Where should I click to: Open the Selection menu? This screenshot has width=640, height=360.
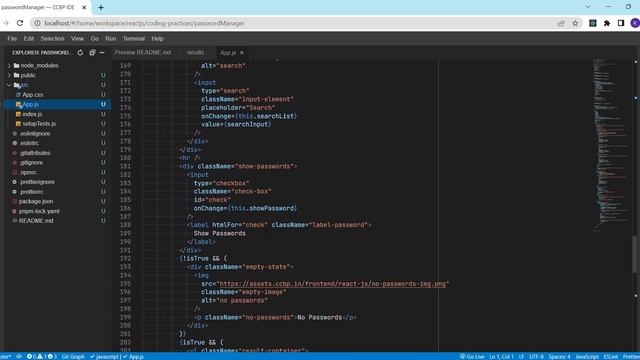coord(52,39)
